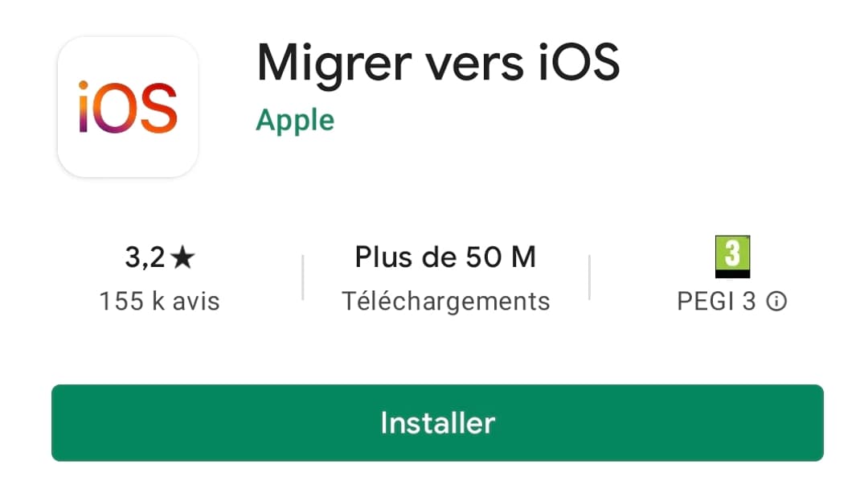
Task: Click the Migrer vers iOS title
Action: [438, 64]
